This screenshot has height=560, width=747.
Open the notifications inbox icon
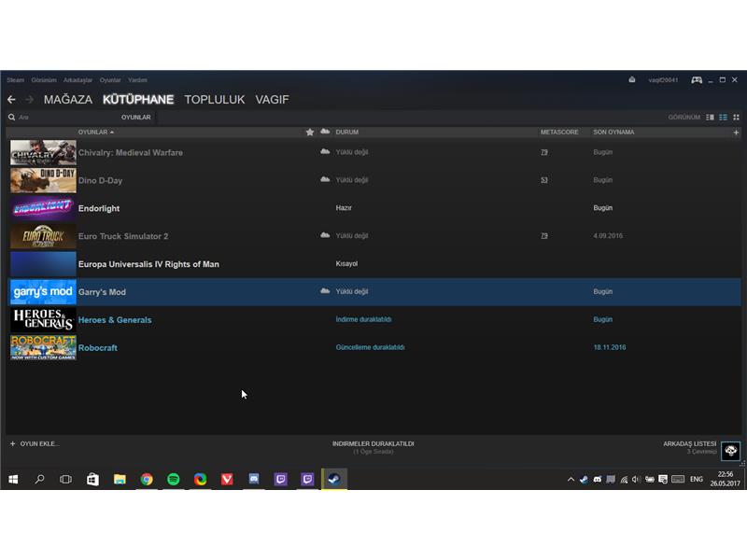click(632, 79)
